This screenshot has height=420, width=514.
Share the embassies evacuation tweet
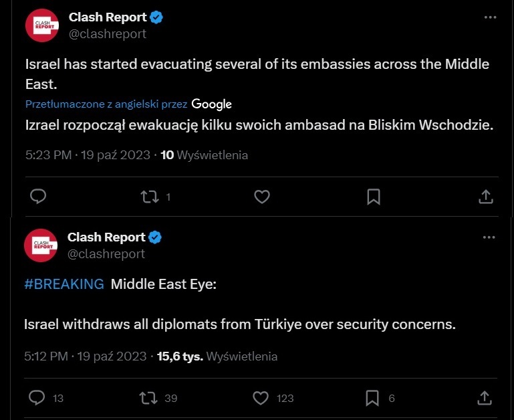point(487,197)
